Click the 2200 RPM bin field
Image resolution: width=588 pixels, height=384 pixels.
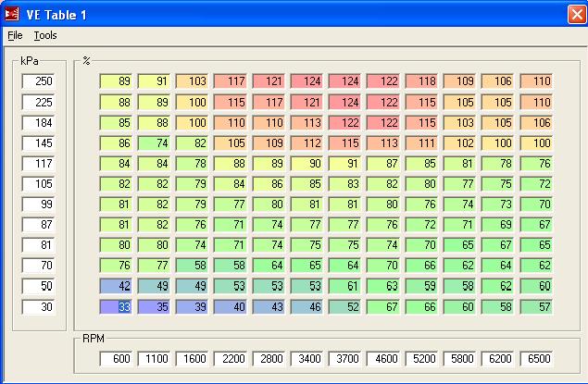[x=231, y=358]
